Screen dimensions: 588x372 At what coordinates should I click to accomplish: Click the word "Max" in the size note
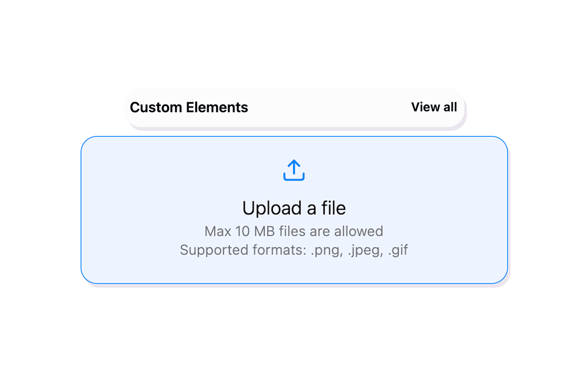(218, 231)
